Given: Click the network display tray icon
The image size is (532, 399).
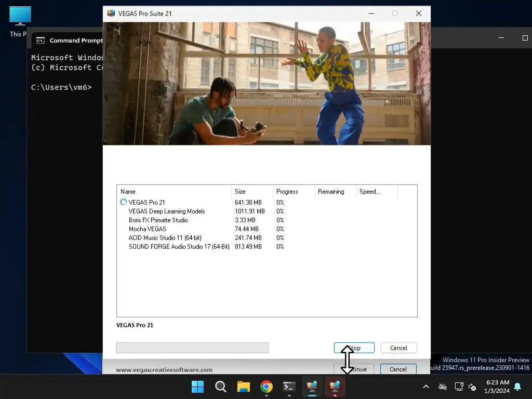Looking at the screenshot, I should 459,387.
